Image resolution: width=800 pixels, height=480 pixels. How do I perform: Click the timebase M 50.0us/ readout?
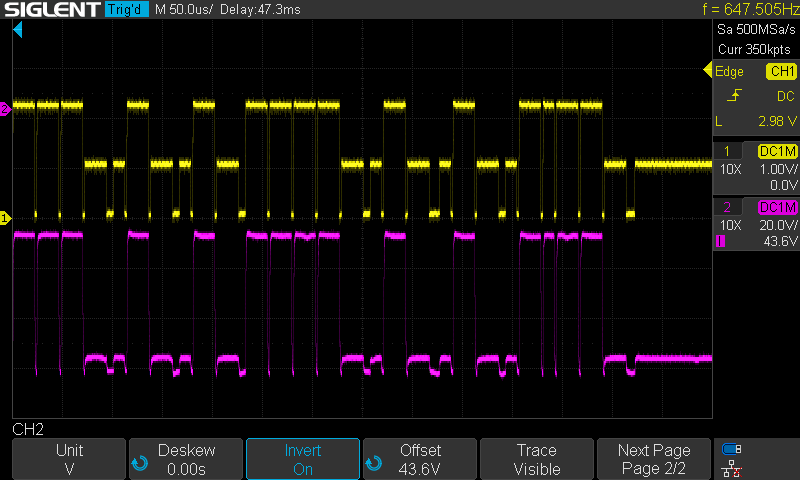pos(184,9)
